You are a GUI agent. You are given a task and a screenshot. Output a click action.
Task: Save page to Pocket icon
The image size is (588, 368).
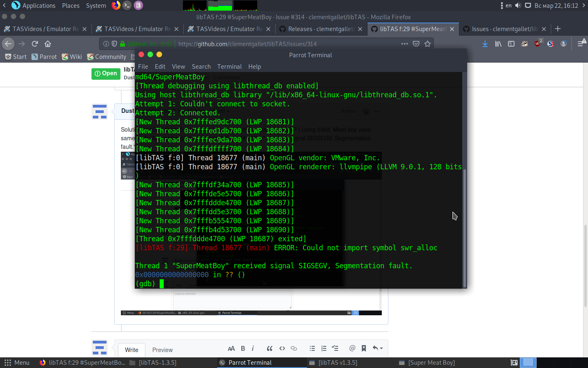[x=416, y=44]
